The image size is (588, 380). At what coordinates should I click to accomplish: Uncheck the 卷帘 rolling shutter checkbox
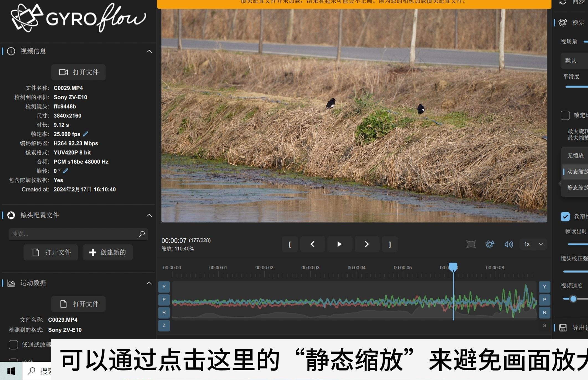pyautogui.click(x=565, y=217)
